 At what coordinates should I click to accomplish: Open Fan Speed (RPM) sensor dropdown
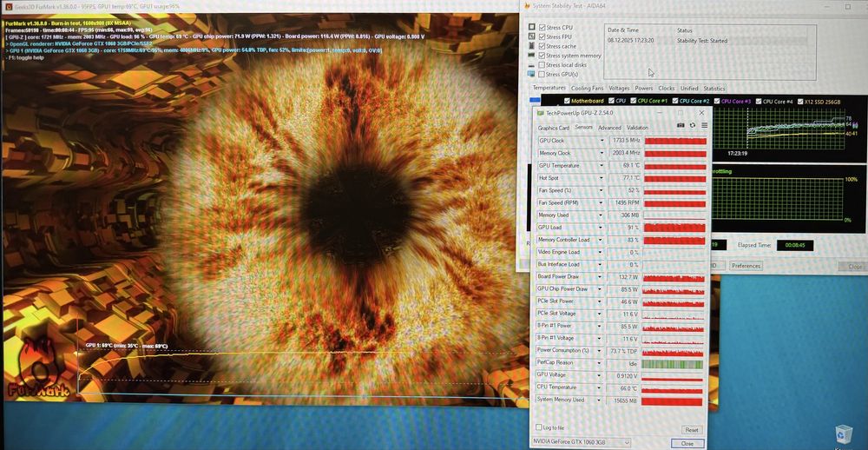coord(602,202)
